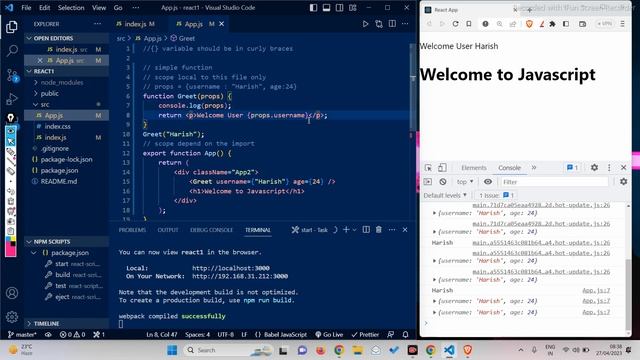Split the terminal pane
The width and height of the screenshot is (640, 360).
pos(366,230)
